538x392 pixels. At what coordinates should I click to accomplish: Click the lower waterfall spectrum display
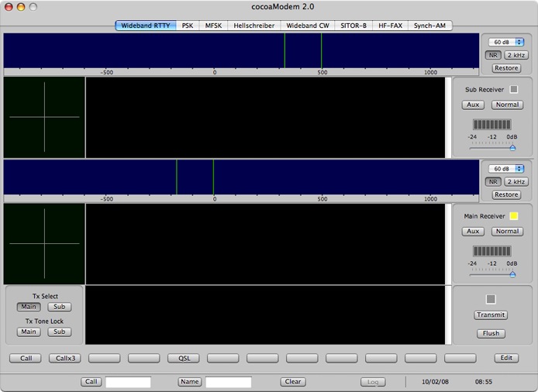click(241, 177)
